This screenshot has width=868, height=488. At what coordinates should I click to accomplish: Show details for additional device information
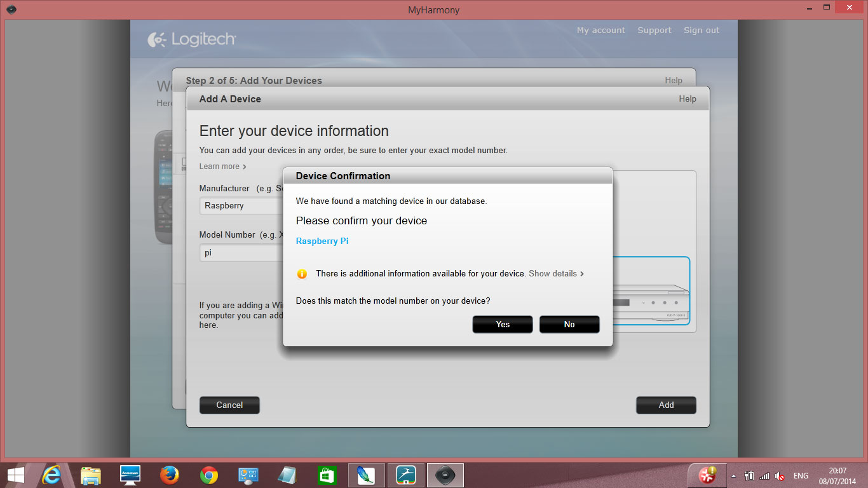click(556, 273)
